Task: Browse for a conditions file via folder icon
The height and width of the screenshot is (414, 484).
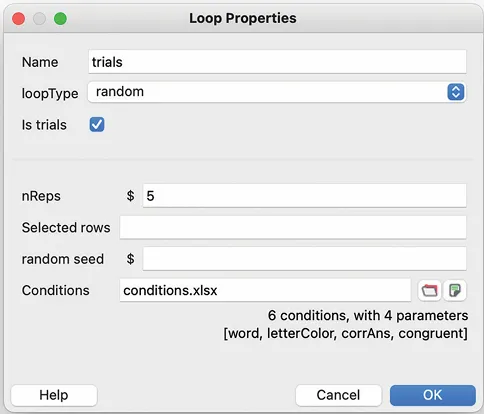Action: [429, 290]
